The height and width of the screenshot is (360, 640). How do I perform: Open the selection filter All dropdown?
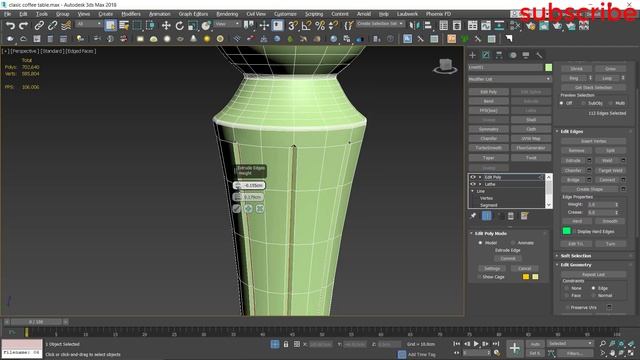[89, 24]
